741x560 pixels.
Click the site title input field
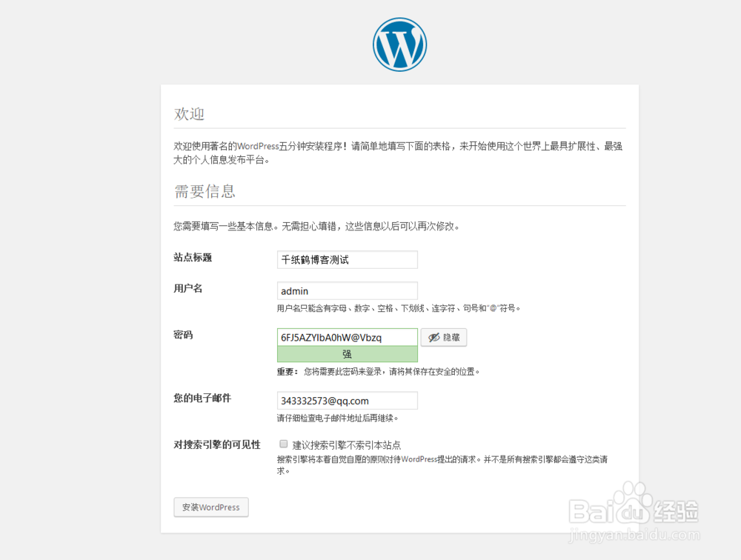tap(348, 259)
